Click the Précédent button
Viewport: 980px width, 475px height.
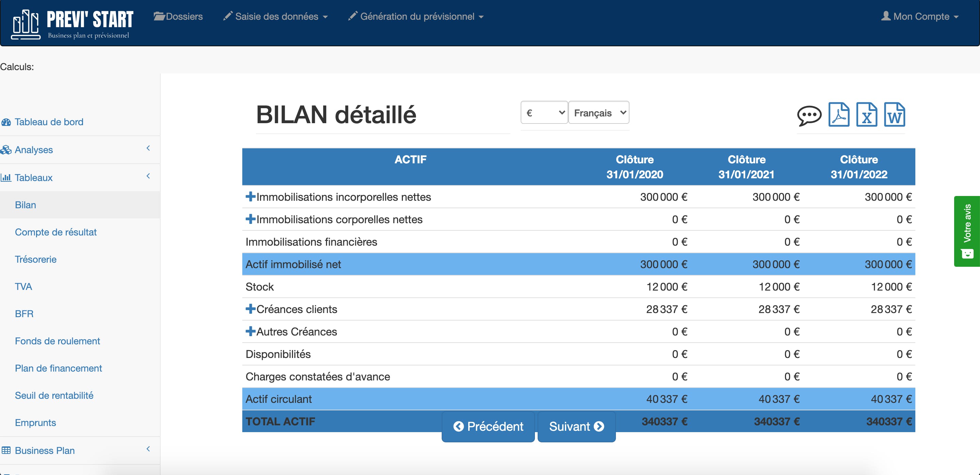pos(488,426)
